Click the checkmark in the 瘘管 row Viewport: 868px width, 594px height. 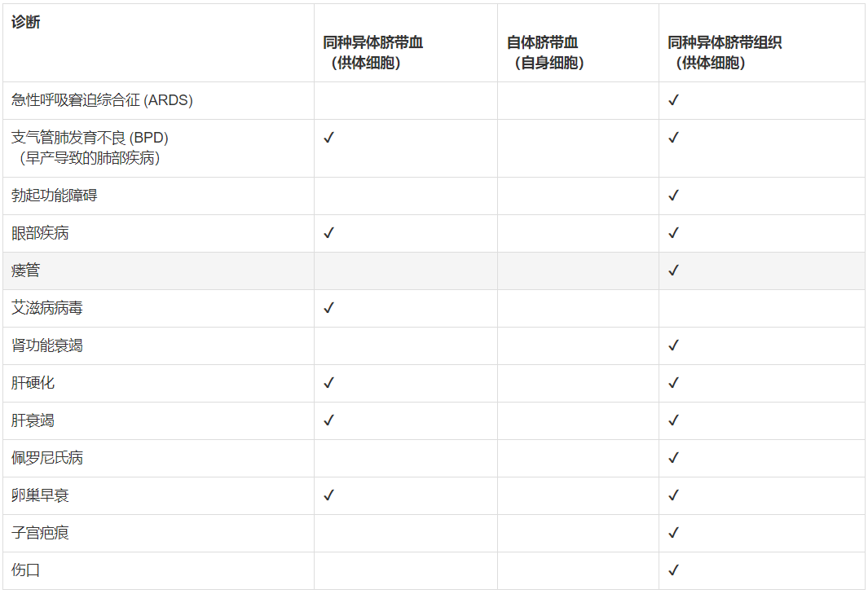click(673, 271)
